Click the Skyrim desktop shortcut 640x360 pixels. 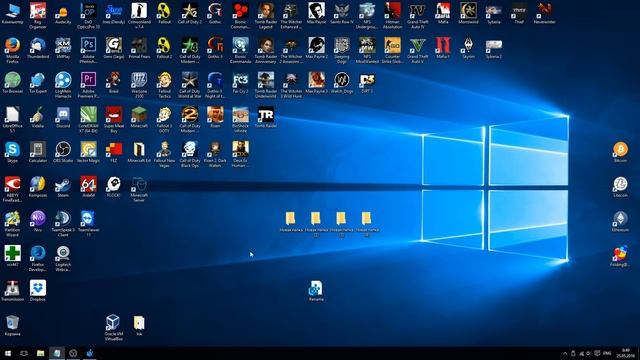point(468,46)
